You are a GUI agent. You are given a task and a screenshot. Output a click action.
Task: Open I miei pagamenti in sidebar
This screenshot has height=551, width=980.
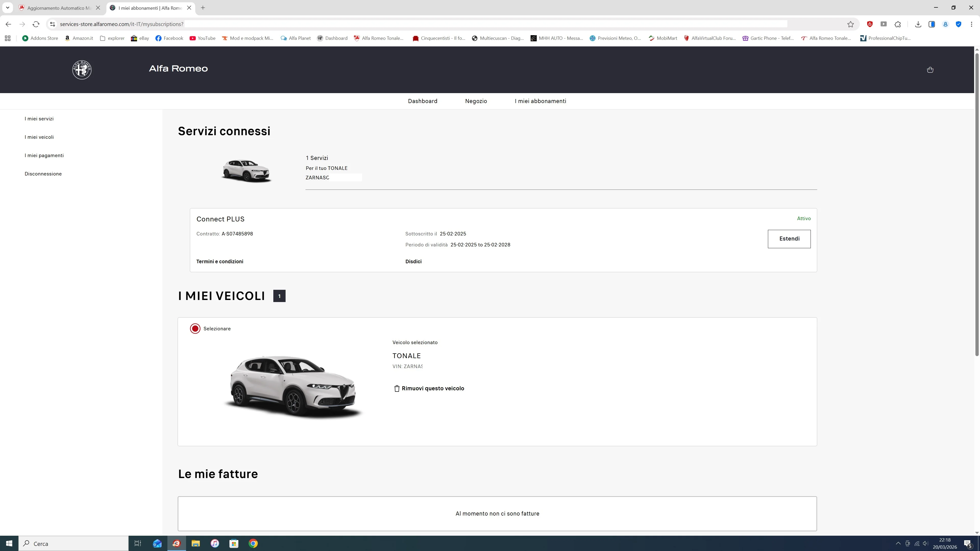(44, 156)
